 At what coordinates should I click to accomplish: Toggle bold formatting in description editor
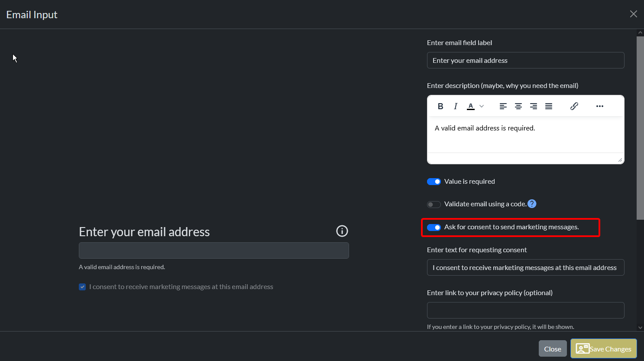pos(440,106)
